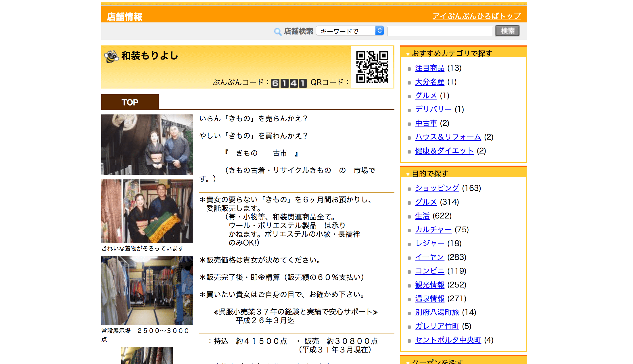Click the showroom kimono rack photo
The height and width of the screenshot is (364, 633).
(x=147, y=290)
